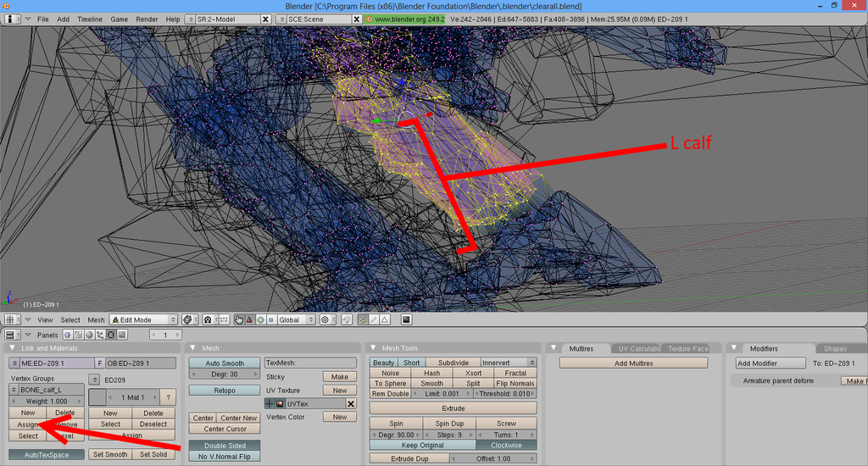Click the Set Smooth button
This screenshot has width=868, height=466.
coord(110,454)
